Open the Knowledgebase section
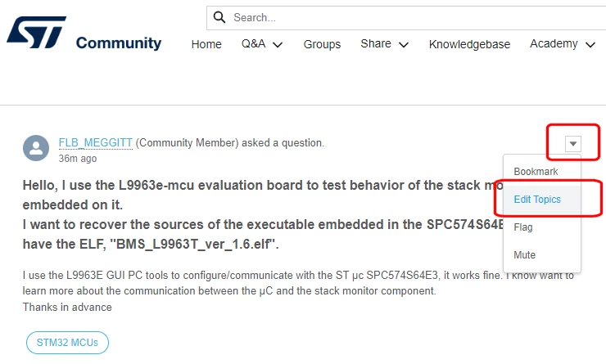 [469, 44]
